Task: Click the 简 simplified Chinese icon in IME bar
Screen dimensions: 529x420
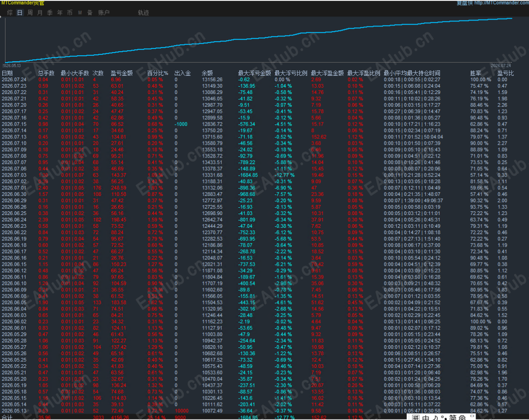Action: (452, 418)
